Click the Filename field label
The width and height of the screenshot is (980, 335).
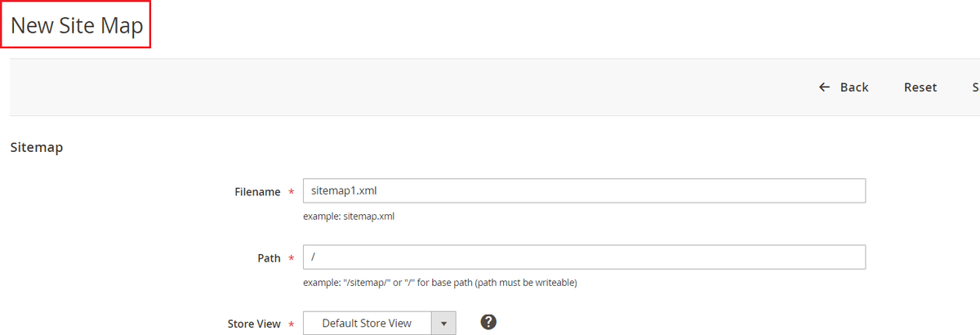[257, 192]
